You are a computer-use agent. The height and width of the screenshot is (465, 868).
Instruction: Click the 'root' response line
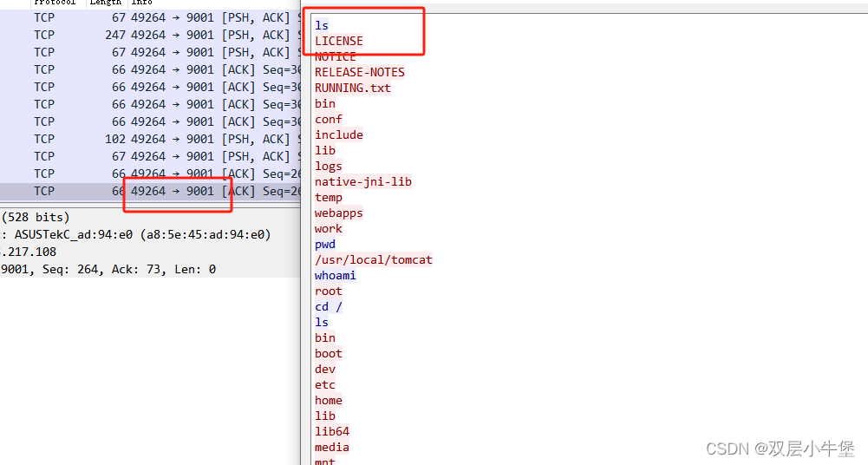pos(329,291)
